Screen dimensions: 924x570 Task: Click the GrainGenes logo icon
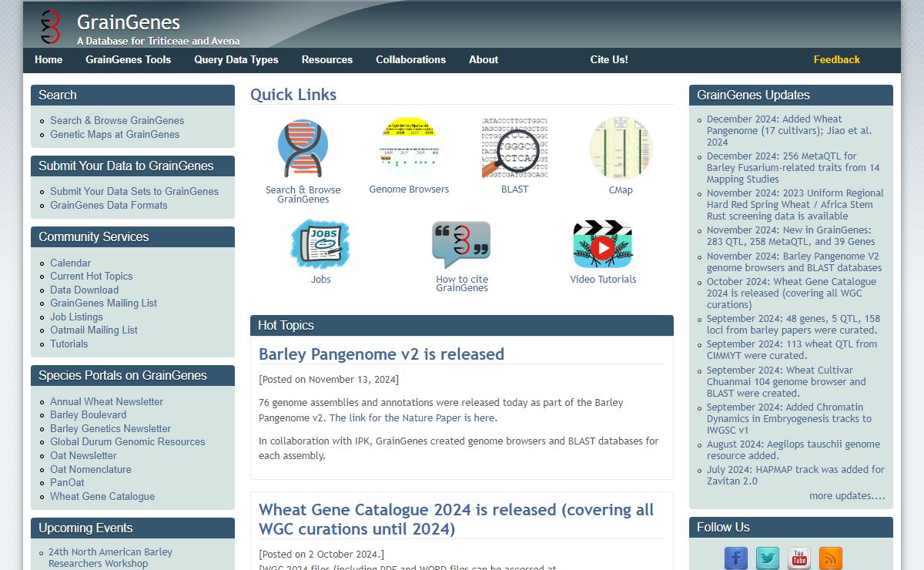[x=50, y=27]
